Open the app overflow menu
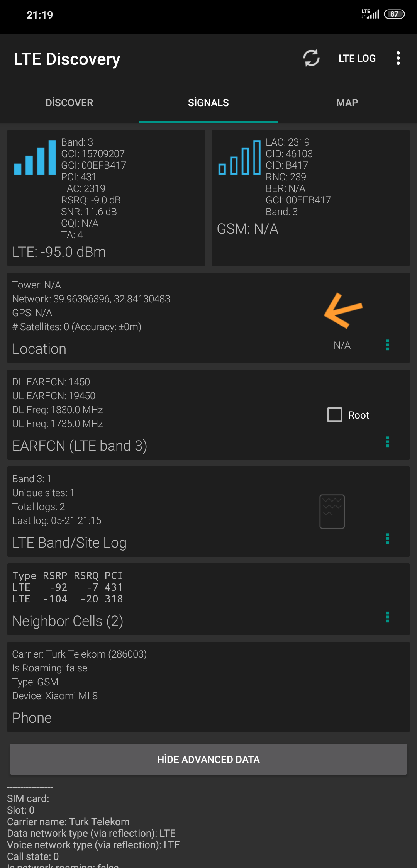The width and height of the screenshot is (417, 868). pyautogui.click(x=398, y=58)
